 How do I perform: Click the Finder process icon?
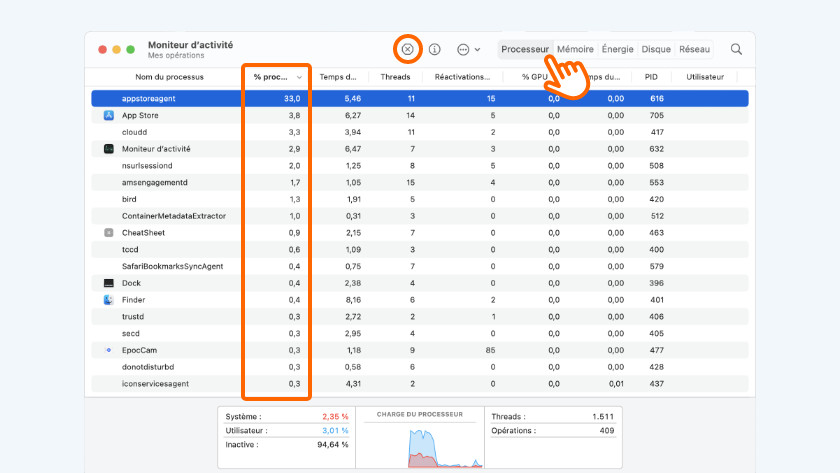pyautogui.click(x=109, y=300)
